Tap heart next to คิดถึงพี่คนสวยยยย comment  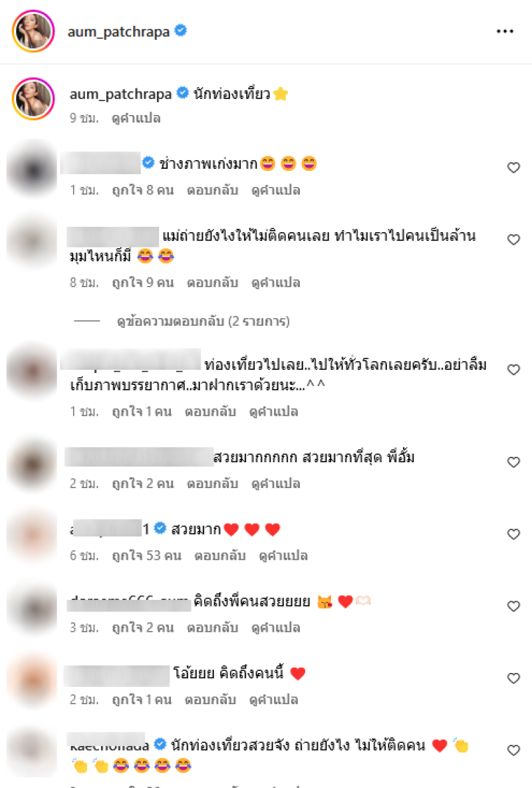pos(513,606)
